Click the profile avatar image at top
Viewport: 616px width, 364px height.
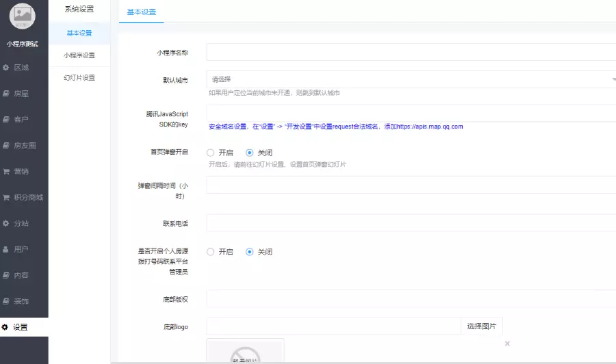pyautogui.click(x=23, y=17)
